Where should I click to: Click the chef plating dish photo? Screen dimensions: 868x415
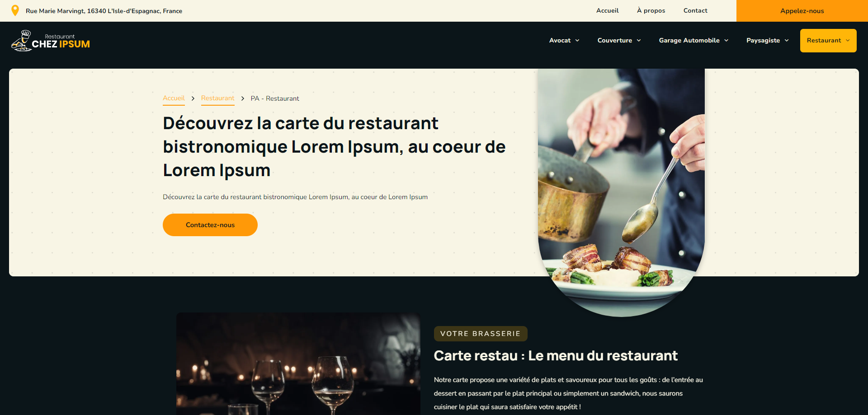(x=621, y=192)
